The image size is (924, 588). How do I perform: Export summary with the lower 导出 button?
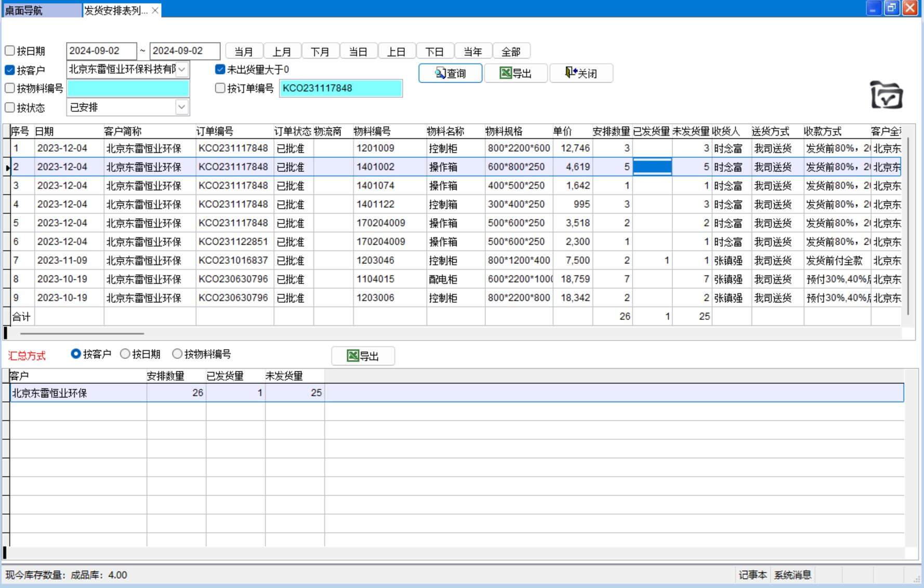coord(363,356)
